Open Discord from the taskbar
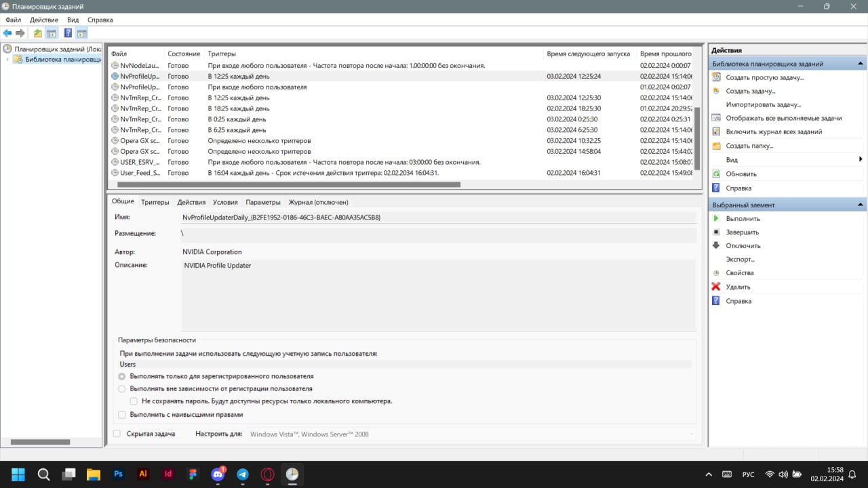 [x=218, y=474]
